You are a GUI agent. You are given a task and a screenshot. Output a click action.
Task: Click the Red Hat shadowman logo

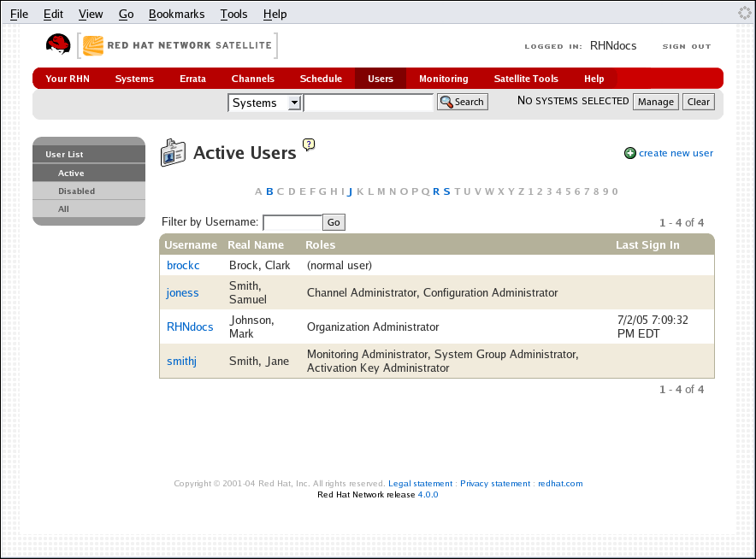click(58, 44)
